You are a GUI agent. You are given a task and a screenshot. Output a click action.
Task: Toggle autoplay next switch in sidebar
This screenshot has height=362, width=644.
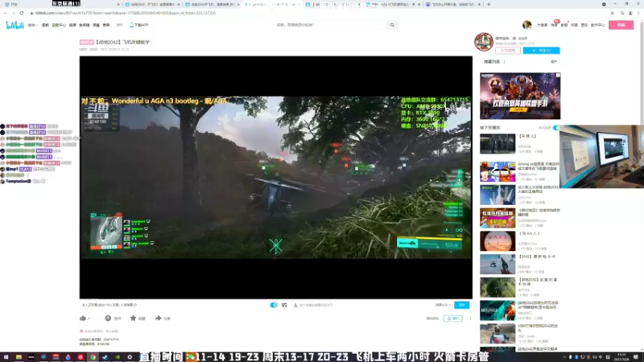click(556, 128)
